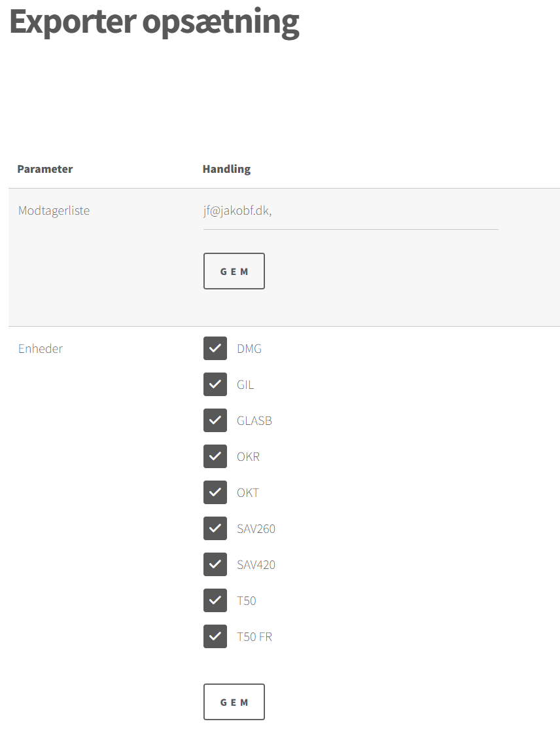Uncheck the SAV420 checkbox
The image size is (560, 749).
click(x=215, y=565)
